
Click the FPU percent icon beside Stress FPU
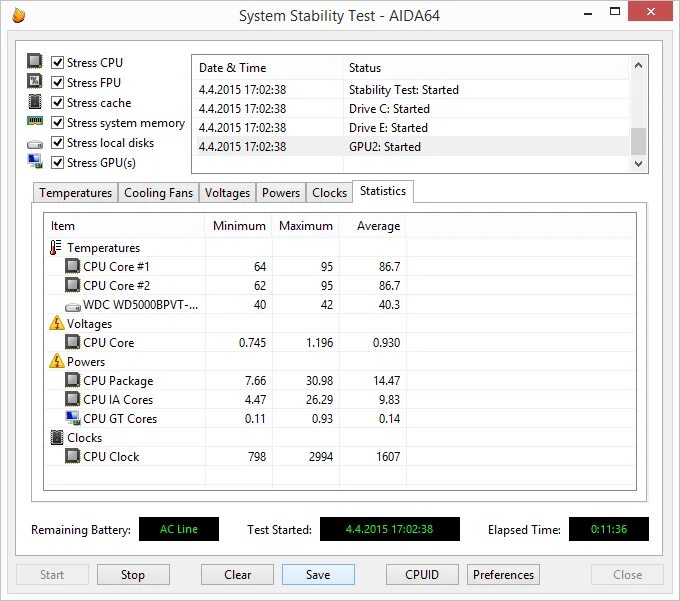click(35, 81)
